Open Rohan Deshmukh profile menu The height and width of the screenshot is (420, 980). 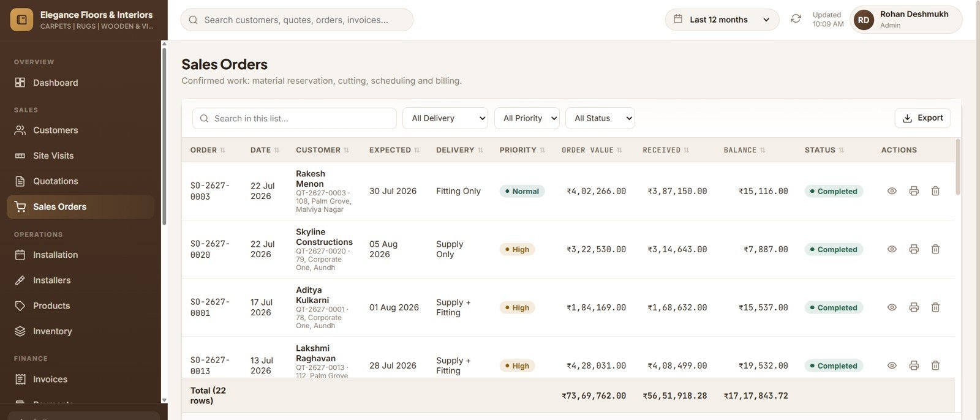tap(906, 20)
